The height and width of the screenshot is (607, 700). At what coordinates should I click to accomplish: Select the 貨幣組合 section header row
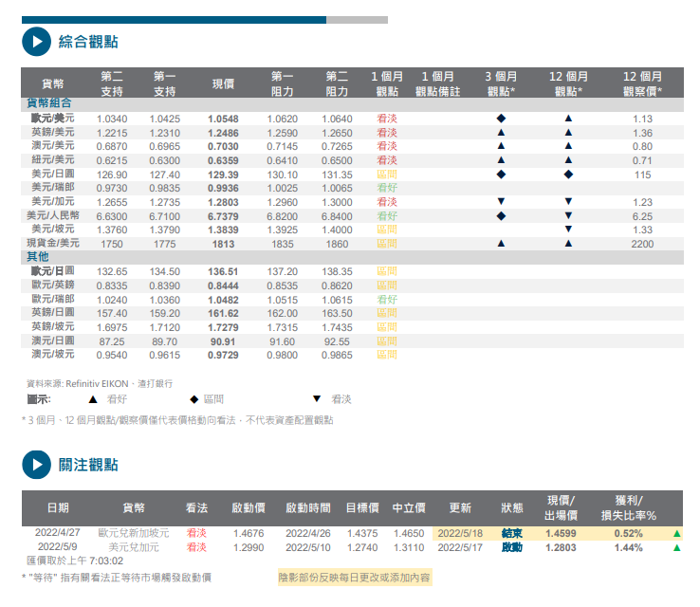(x=55, y=103)
